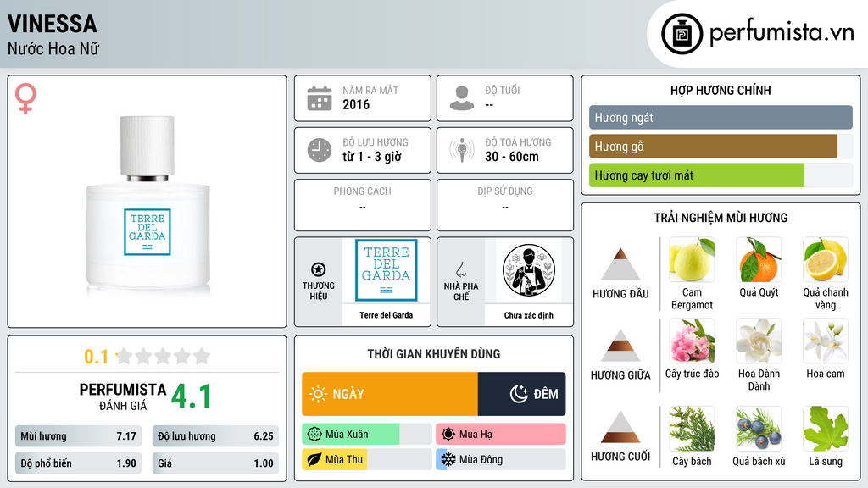This screenshot has height=488, width=868.
Task: Click the Hương cay tươi mát accord bar
Action: tap(721, 175)
